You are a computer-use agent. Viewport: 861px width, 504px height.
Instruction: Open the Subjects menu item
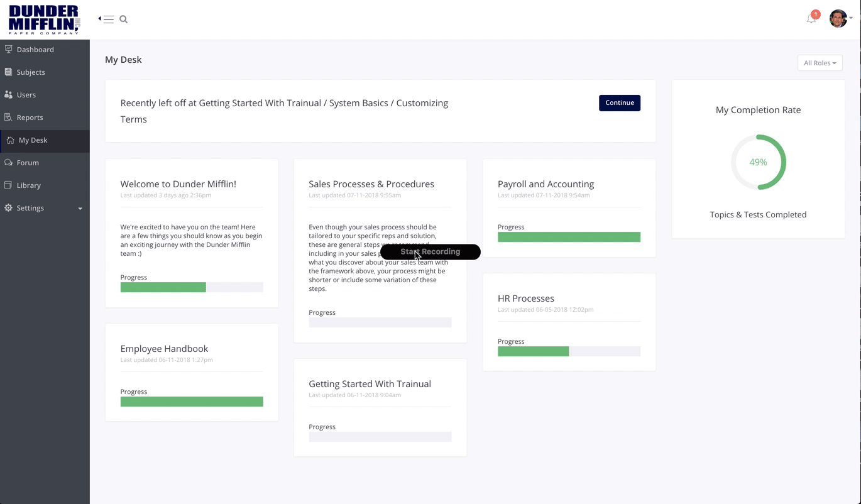pyautogui.click(x=31, y=72)
